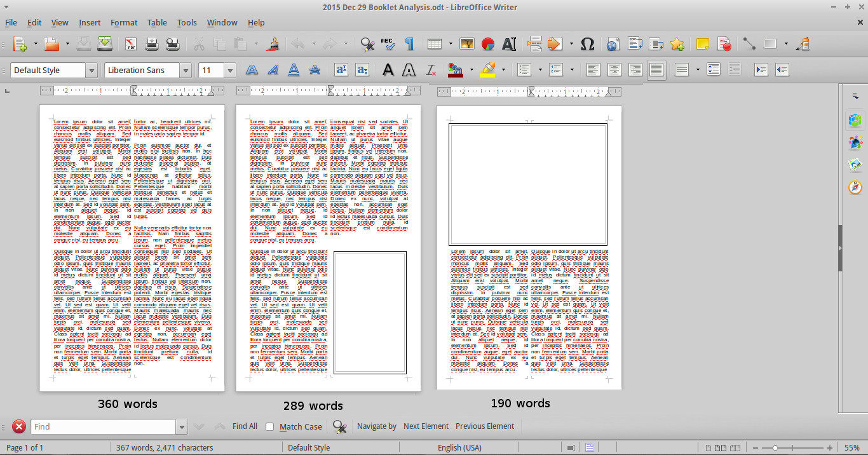
Task: Click the Font Color swatch icon
Action: [455, 70]
